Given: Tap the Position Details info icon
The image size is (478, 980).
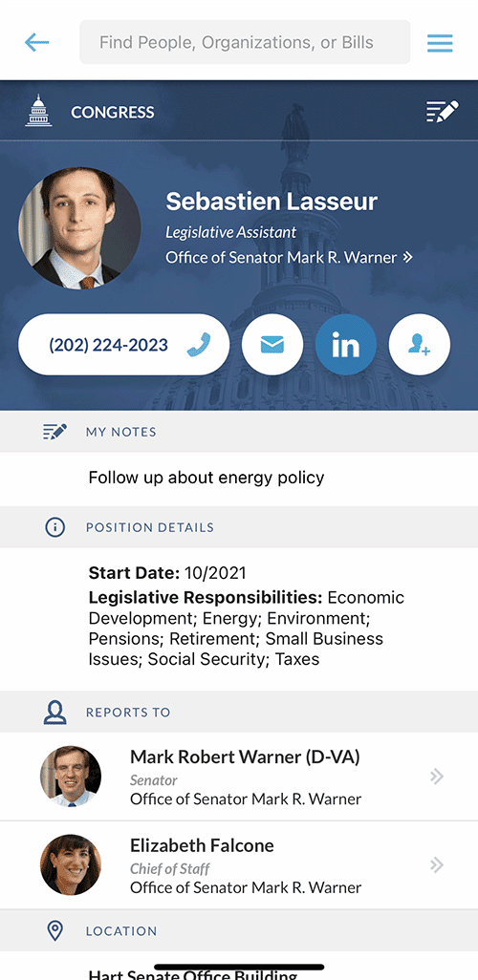Looking at the screenshot, I should pos(55,527).
